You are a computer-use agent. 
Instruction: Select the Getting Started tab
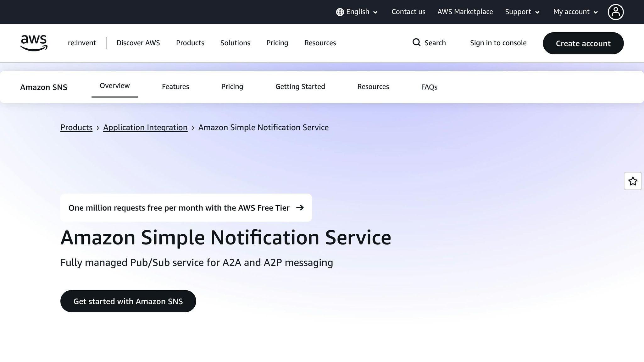click(300, 86)
